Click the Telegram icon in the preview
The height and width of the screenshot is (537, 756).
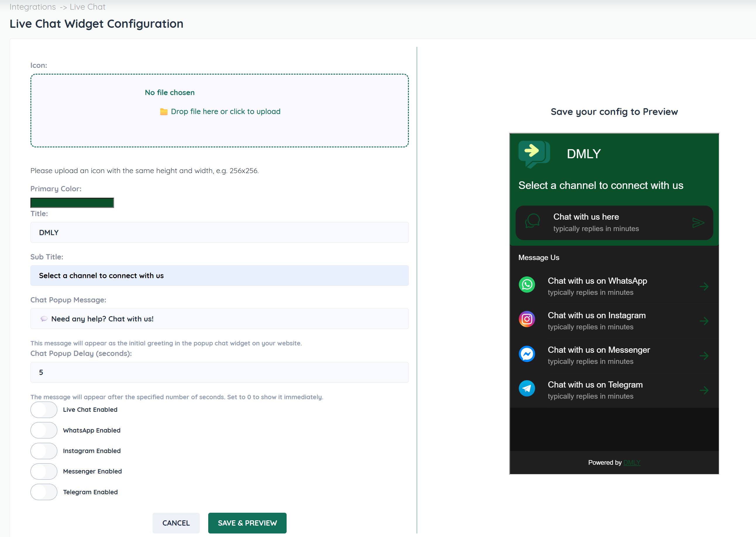pos(527,388)
